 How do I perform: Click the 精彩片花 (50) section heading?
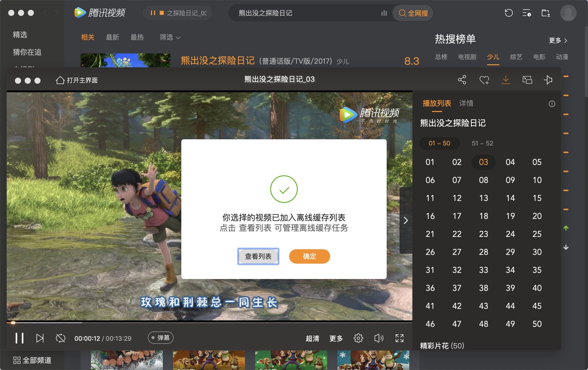442,346
